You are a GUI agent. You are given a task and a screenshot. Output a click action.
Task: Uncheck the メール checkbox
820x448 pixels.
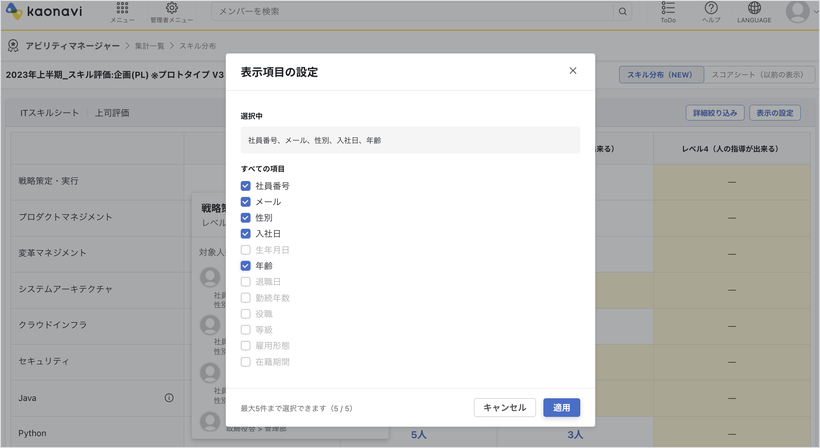(x=245, y=202)
